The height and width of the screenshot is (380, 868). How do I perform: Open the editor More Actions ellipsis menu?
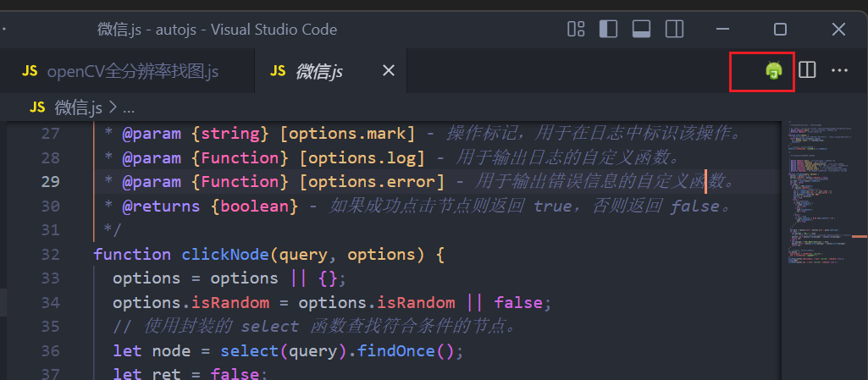840,70
